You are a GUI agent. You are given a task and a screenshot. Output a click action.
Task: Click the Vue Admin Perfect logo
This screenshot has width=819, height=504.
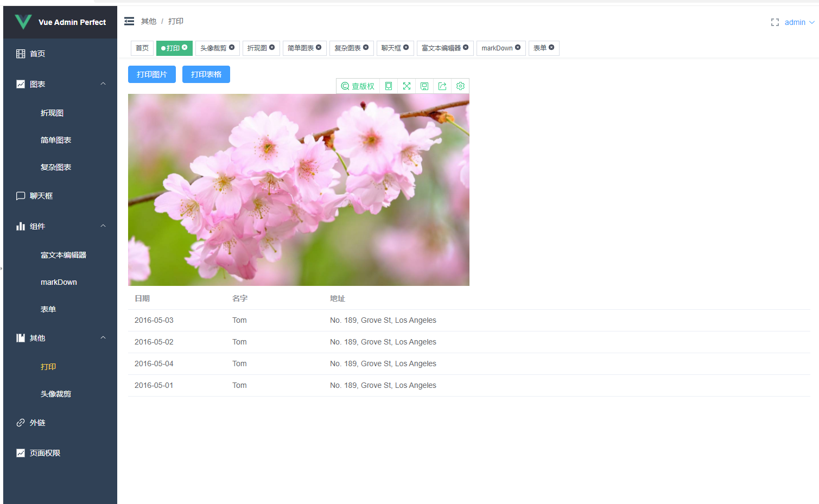[x=23, y=22]
